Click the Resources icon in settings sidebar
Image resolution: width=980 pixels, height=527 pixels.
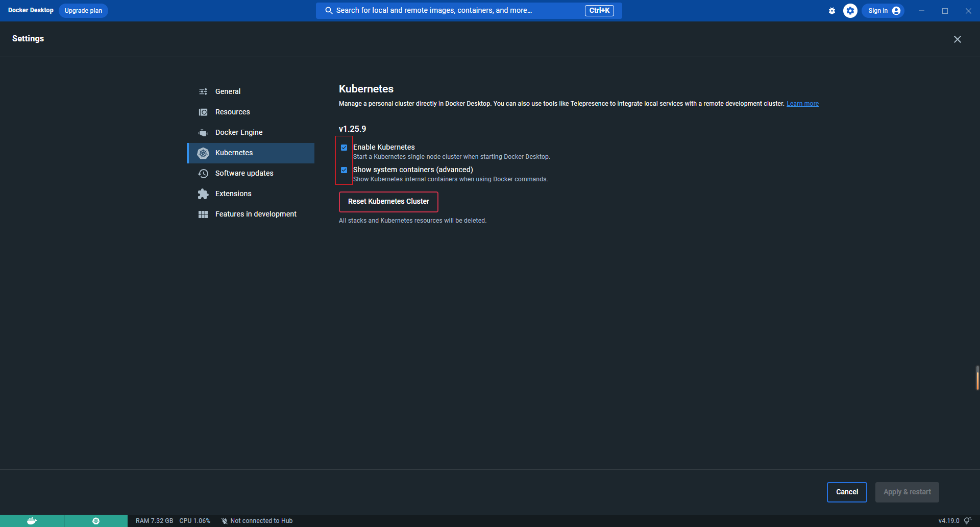(x=203, y=112)
